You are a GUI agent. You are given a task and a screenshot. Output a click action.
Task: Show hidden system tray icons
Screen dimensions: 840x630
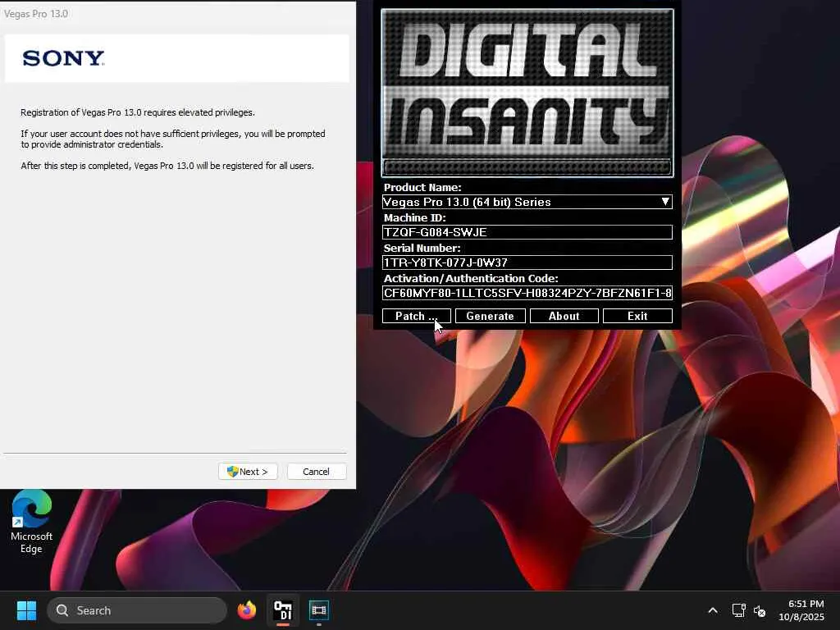pos(713,610)
